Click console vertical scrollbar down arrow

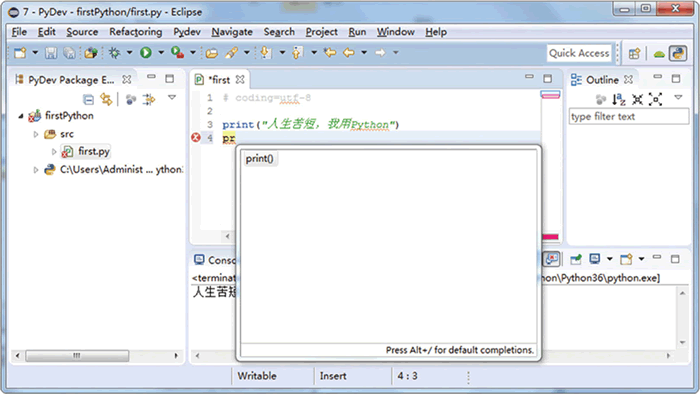tap(682, 343)
